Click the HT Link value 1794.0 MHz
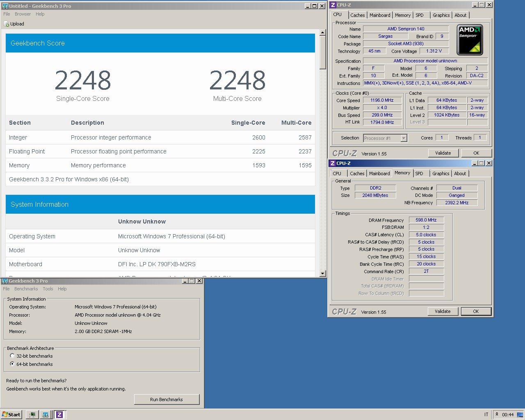Viewport: 525px width, 420px height. (x=382, y=122)
